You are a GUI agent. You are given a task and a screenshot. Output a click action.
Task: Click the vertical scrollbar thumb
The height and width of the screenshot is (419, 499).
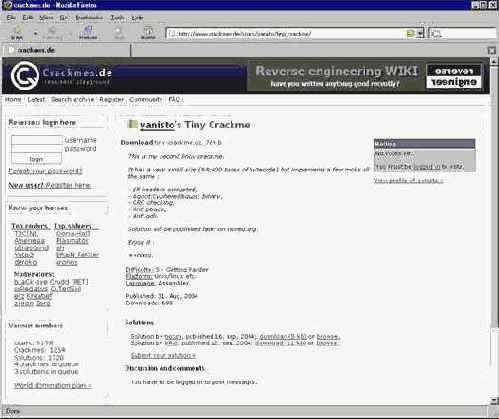click(494, 197)
